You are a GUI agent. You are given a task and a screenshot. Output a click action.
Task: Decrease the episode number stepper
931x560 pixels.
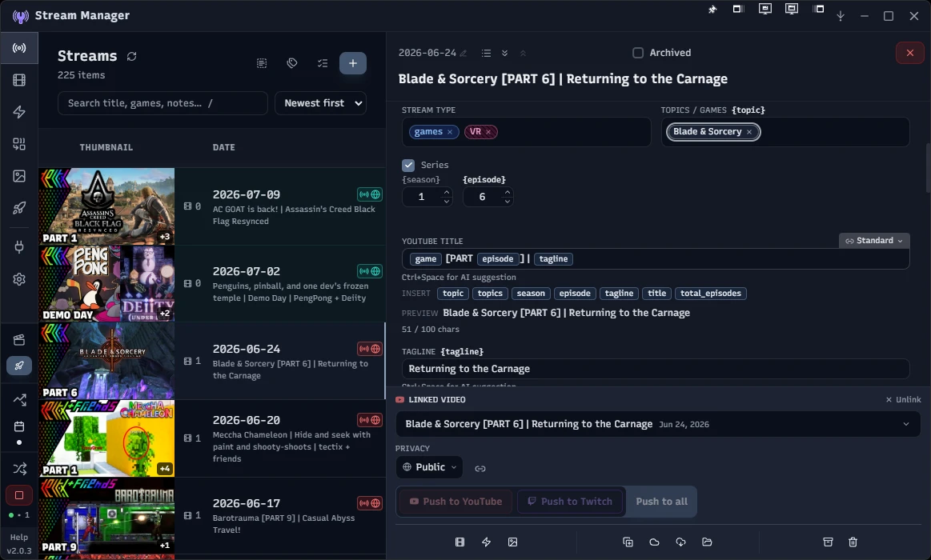(x=507, y=201)
